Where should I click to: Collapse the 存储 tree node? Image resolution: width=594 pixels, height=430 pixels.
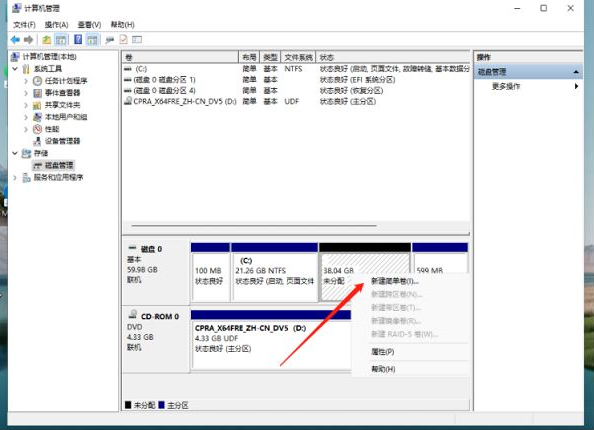pos(15,153)
